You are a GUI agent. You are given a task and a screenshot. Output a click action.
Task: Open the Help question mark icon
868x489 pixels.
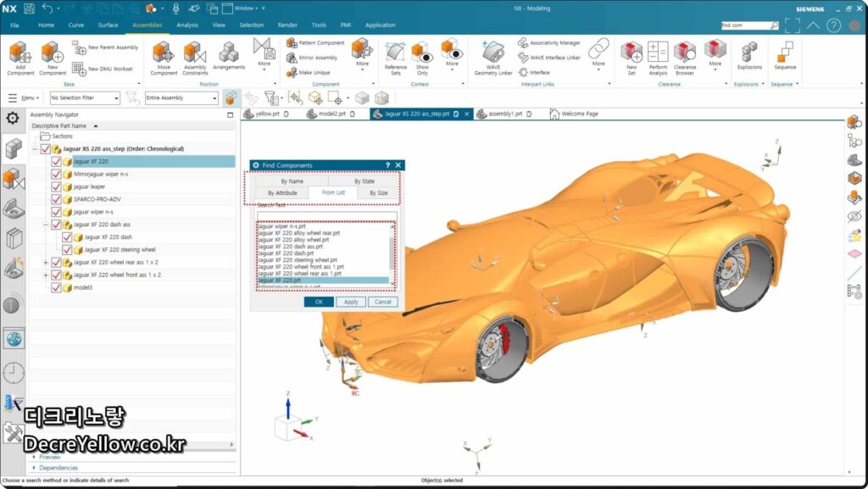834,25
